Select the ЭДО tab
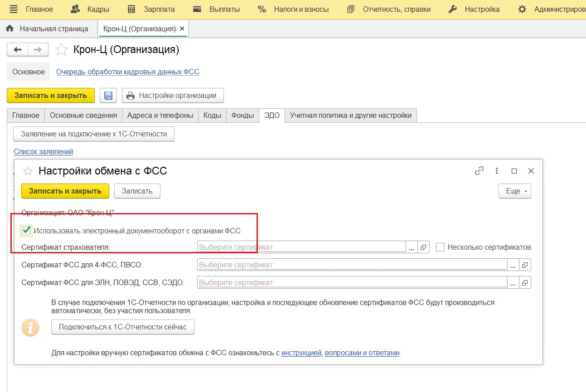 [x=272, y=115]
